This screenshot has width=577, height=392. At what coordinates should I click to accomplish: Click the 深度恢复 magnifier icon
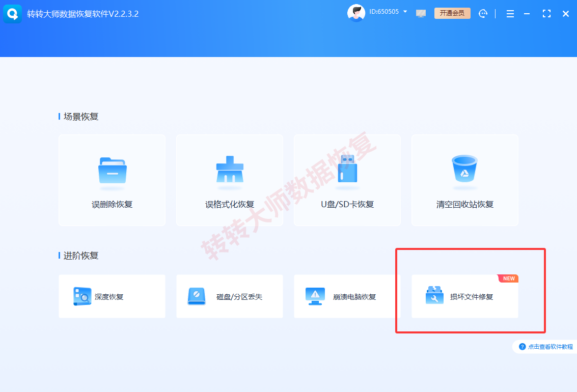[82, 296]
